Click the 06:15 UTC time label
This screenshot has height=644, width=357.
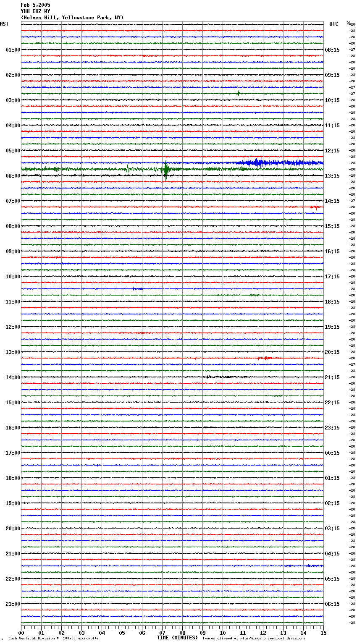pos(332,604)
